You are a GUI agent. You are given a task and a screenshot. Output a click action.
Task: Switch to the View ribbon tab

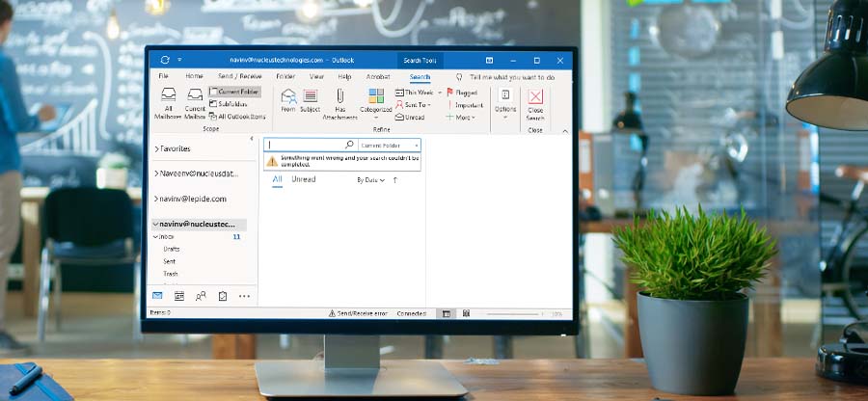tap(316, 76)
